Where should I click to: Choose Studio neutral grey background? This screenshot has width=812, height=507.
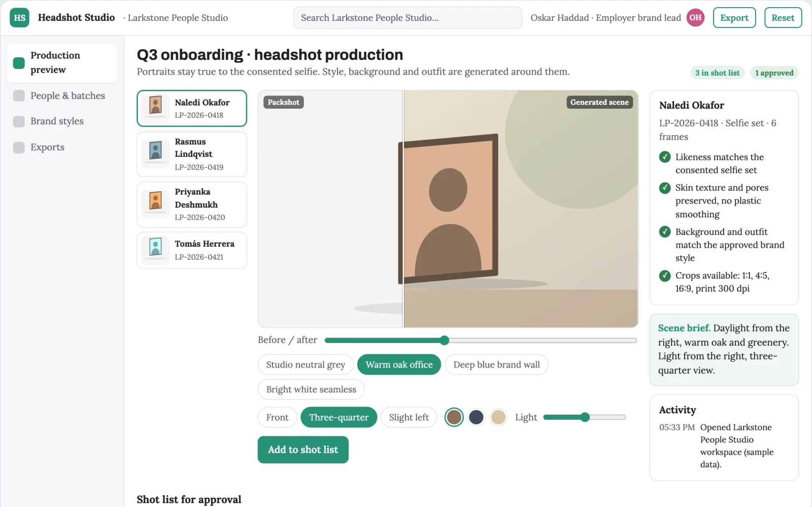tap(306, 364)
